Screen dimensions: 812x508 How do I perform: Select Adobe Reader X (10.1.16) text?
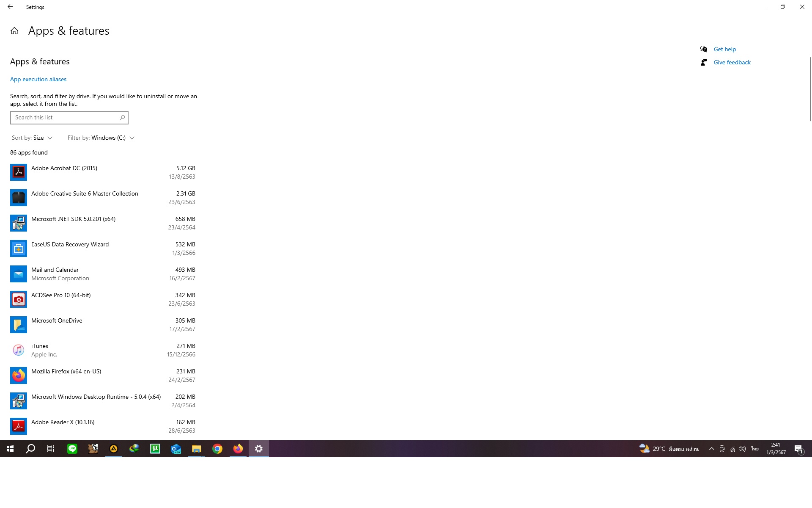[x=63, y=422]
